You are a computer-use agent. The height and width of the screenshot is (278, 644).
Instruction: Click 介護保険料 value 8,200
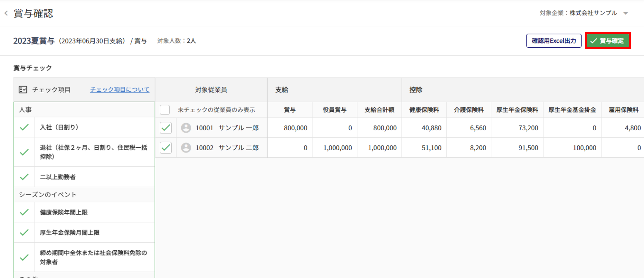coord(478,148)
